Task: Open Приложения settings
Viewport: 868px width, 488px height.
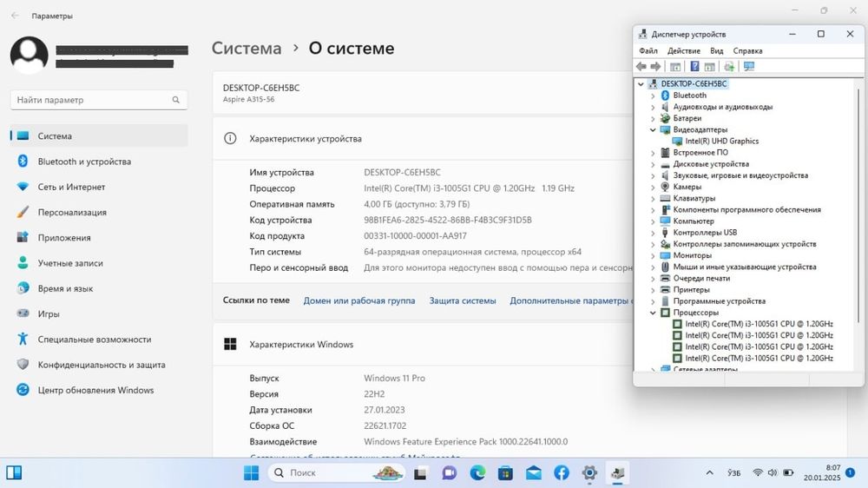Action: (99, 238)
